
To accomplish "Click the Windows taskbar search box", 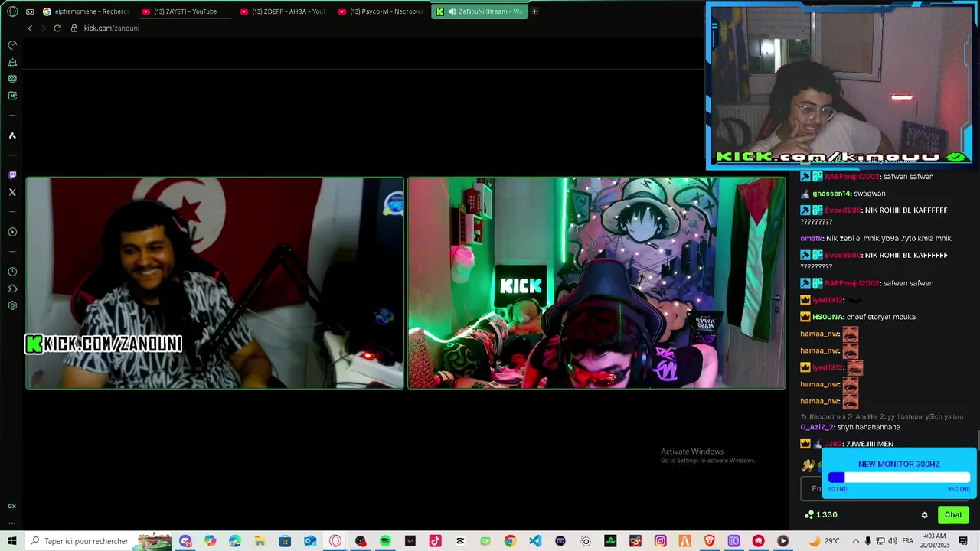I will click(x=98, y=541).
